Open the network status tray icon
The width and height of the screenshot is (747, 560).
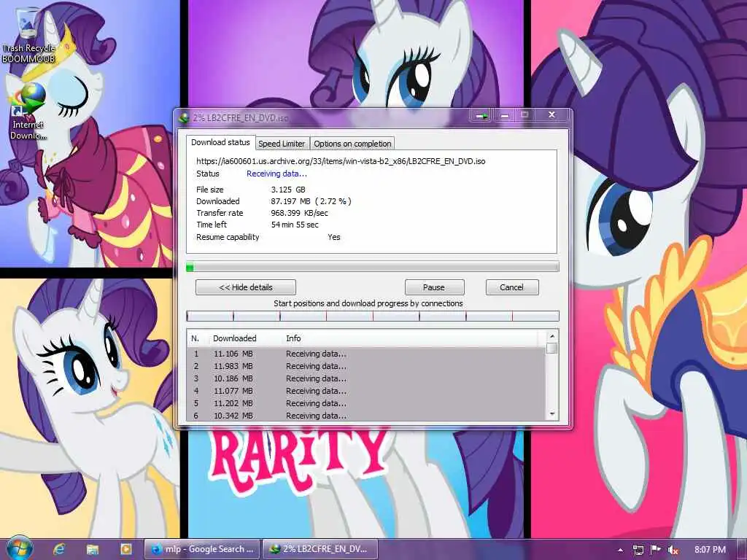click(638, 550)
